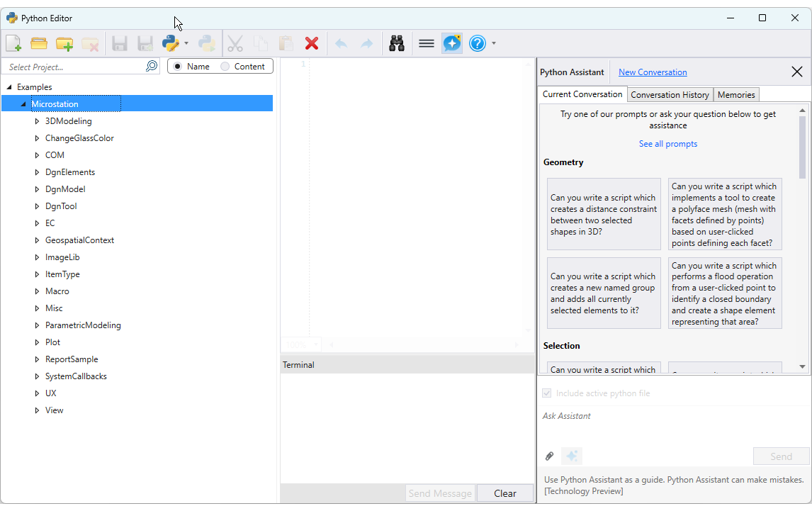Expand the DgnModel folder
The height and width of the screenshot is (511, 812).
click(x=37, y=189)
